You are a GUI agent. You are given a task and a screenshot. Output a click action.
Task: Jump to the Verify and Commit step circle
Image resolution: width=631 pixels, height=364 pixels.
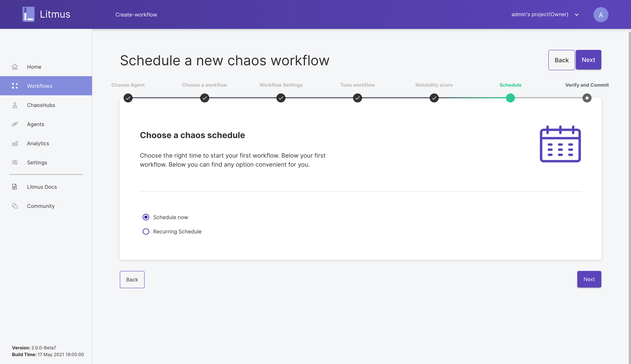[587, 98]
